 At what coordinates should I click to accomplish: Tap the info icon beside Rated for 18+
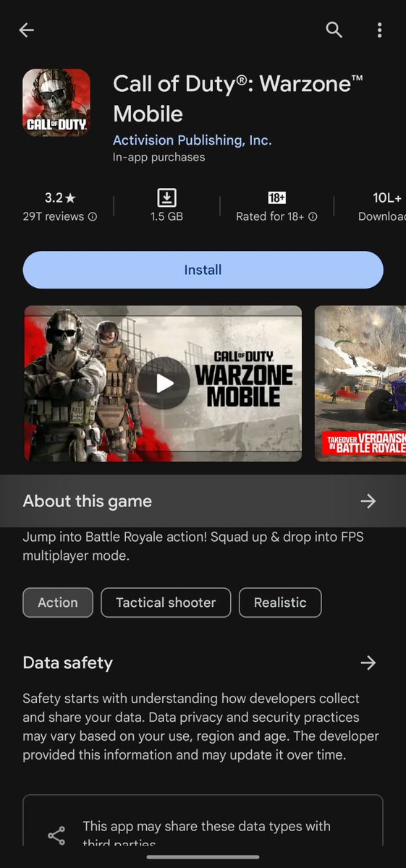(313, 216)
